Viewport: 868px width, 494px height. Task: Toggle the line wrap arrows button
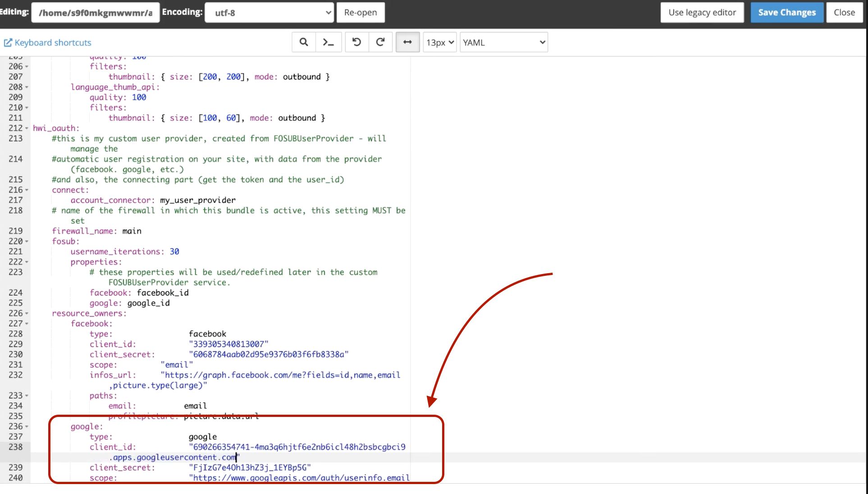407,42
